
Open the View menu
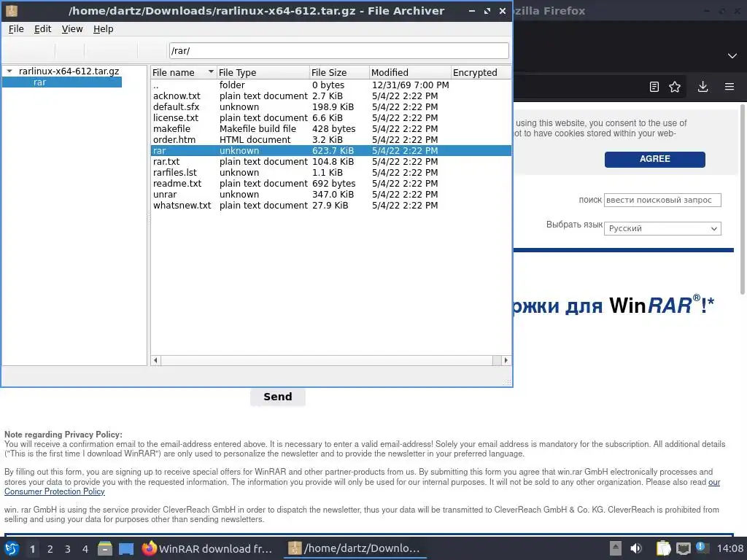[72, 29]
